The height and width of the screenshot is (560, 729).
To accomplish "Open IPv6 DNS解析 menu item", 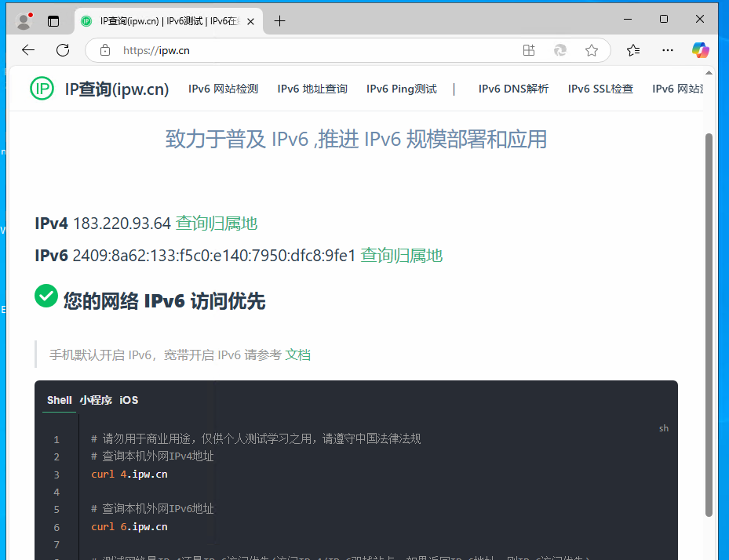I will click(514, 89).
